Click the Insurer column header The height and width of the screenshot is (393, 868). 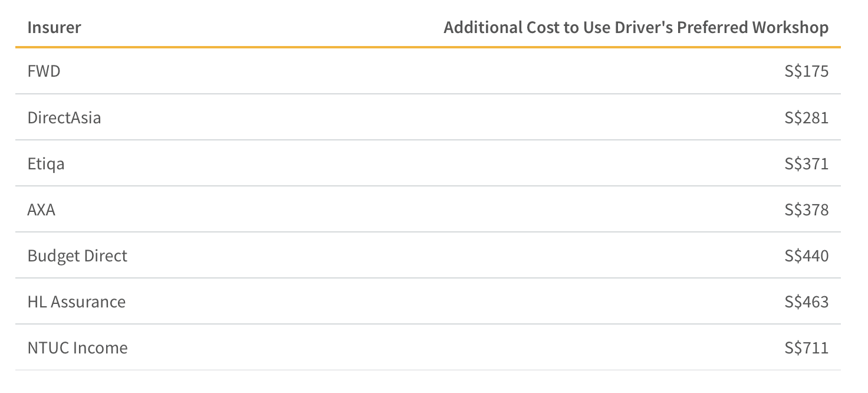point(54,28)
